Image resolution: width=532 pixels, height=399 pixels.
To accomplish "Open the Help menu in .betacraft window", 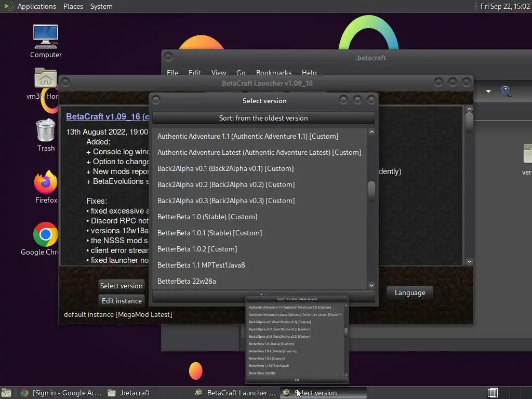I will [x=309, y=73].
